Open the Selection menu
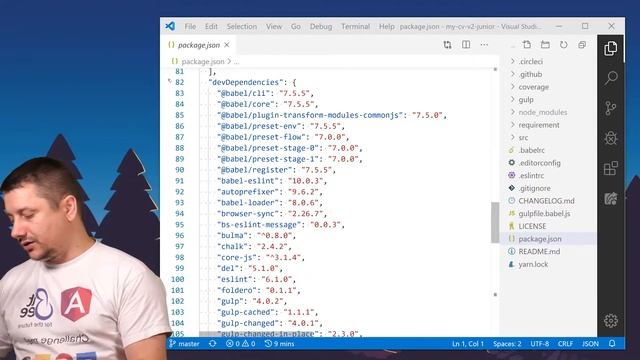640x360 pixels. click(242, 26)
